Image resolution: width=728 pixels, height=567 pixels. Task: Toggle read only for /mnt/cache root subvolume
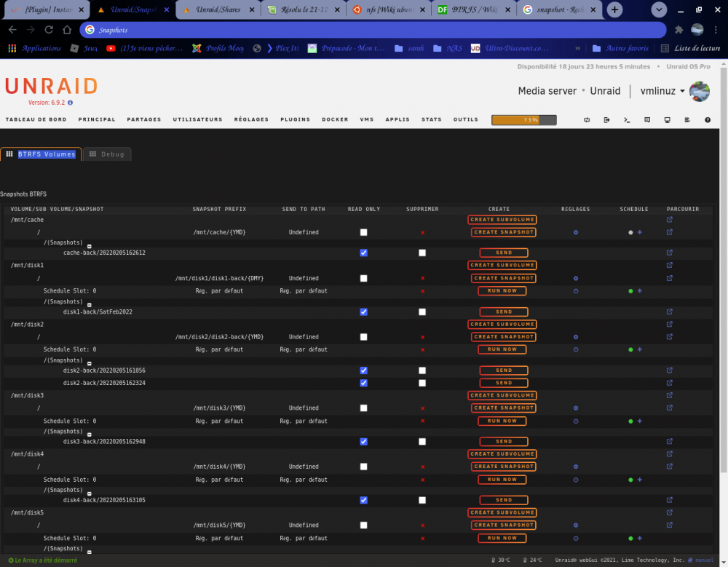363,232
